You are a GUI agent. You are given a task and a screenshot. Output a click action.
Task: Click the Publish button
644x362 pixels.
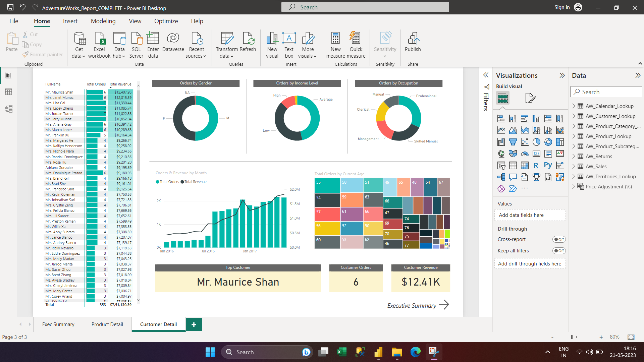coord(413,42)
